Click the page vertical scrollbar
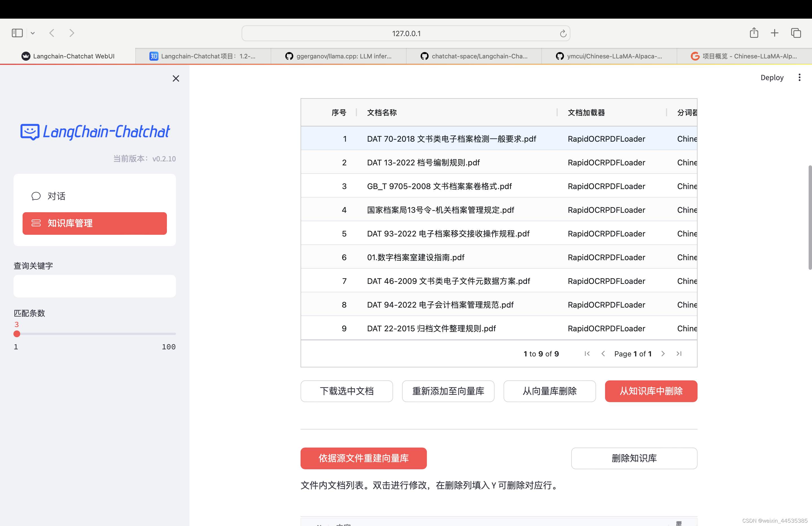 tap(810, 218)
